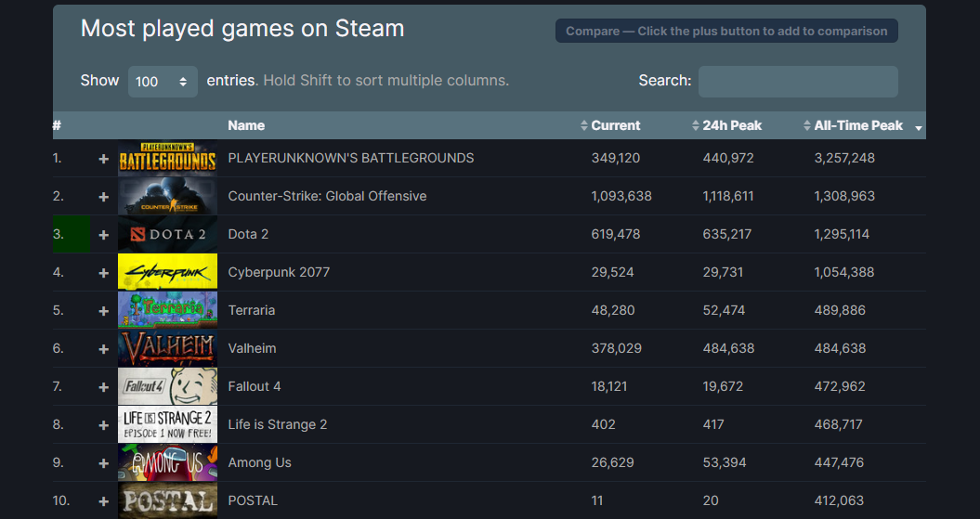
Task: Click the 1,054,388 all-time peak value
Action: (844, 272)
